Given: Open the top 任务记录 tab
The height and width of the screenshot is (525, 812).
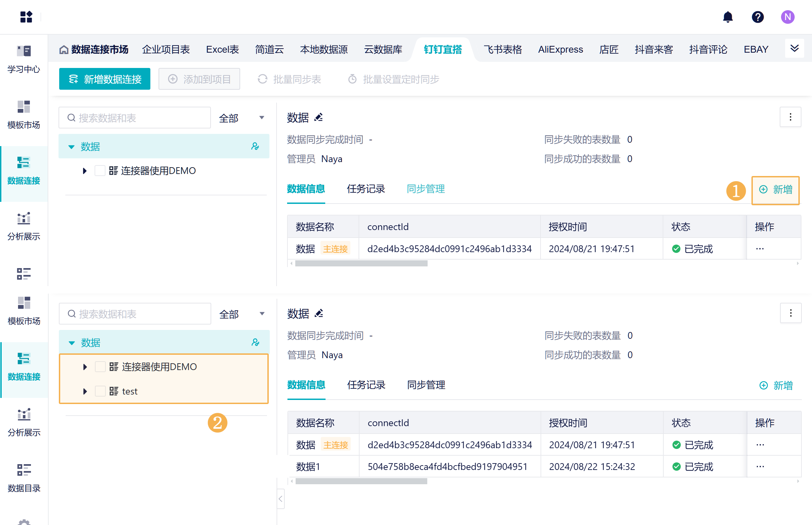Looking at the screenshot, I should tap(366, 189).
